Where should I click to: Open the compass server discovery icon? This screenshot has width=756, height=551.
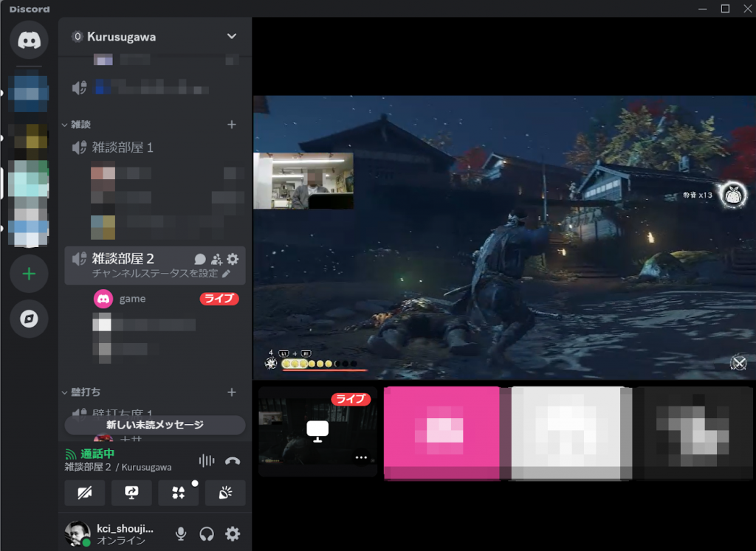tap(29, 319)
